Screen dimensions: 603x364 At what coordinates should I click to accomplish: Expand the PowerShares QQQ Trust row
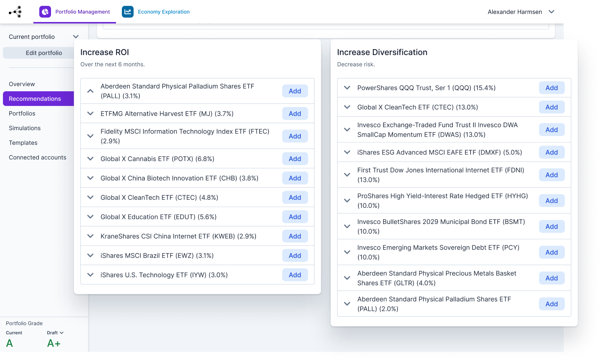coord(347,88)
